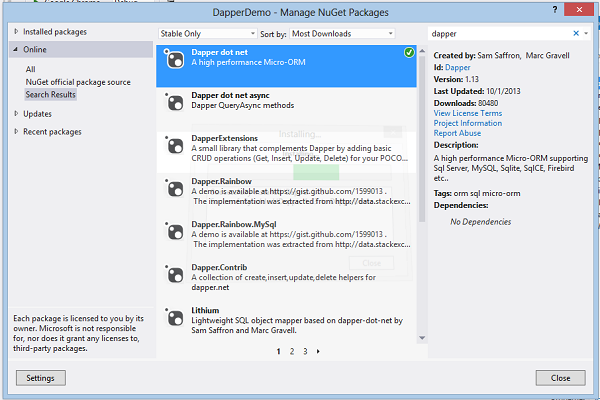
Task: Click in the dapper search field
Action: click(x=499, y=34)
